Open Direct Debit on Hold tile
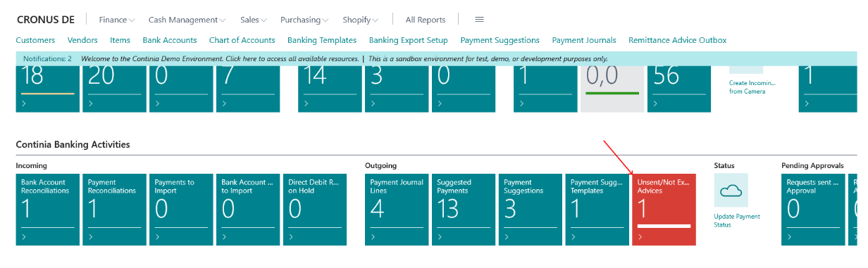The image size is (868, 268). coord(316,210)
